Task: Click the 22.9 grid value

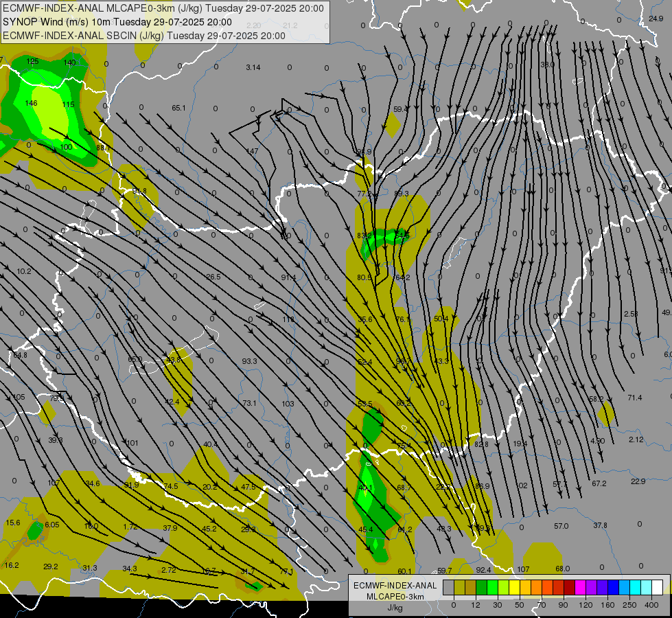Action: (638, 481)
